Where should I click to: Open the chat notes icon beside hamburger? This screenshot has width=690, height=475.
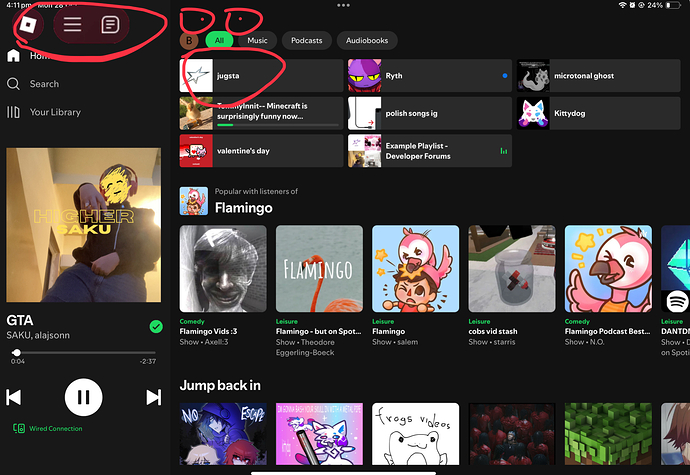click(x=110, y=25)
